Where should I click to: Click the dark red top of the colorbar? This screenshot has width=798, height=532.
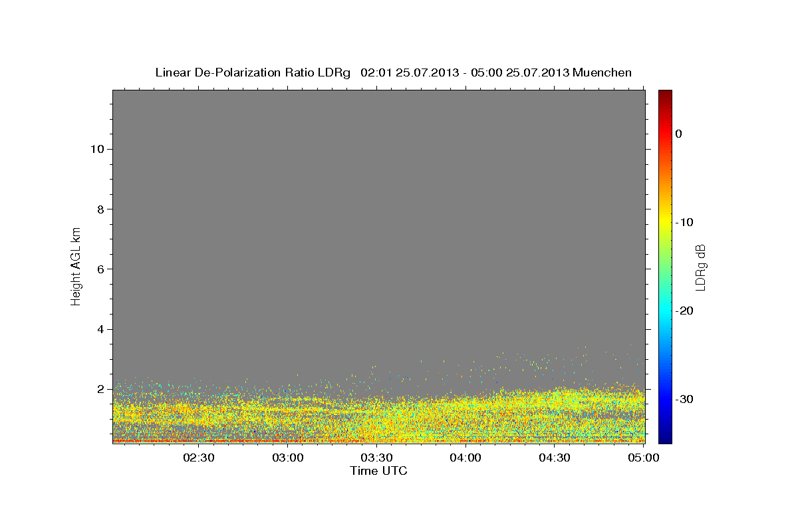click(x=665, y=95)
